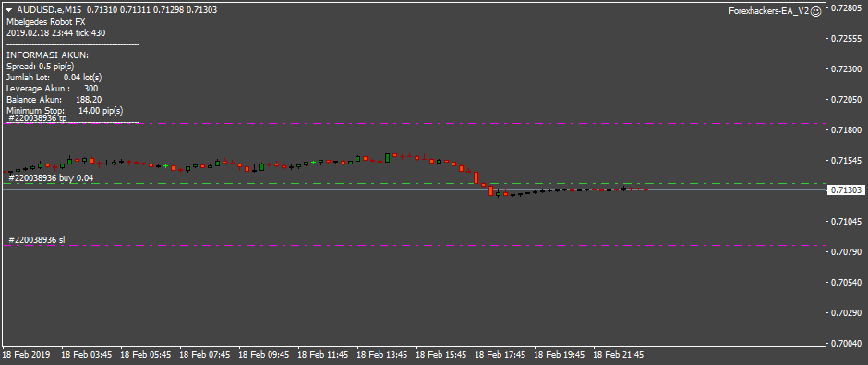The height and width of the screenshot is (365, 868).
Task: Click the 18 Feb 03:45 time label
Action: point(87,355)
